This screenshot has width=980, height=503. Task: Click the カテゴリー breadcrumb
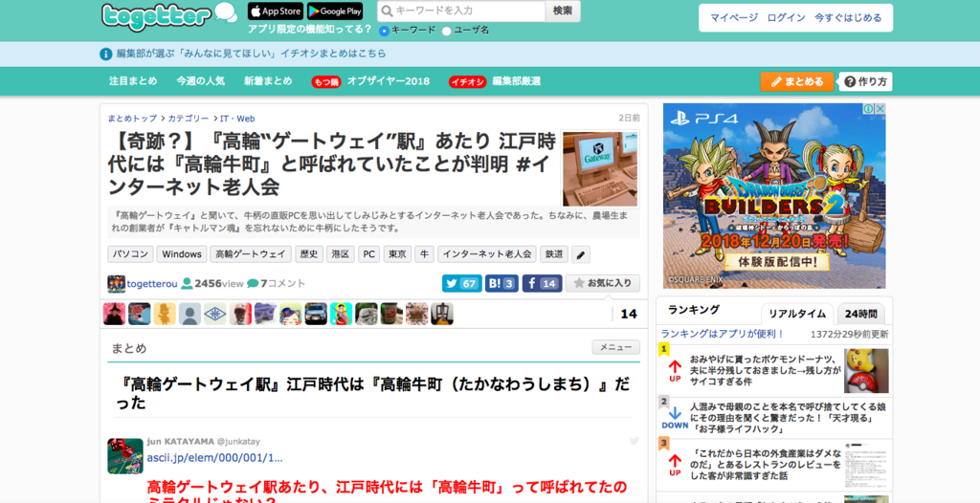(189, 118)
